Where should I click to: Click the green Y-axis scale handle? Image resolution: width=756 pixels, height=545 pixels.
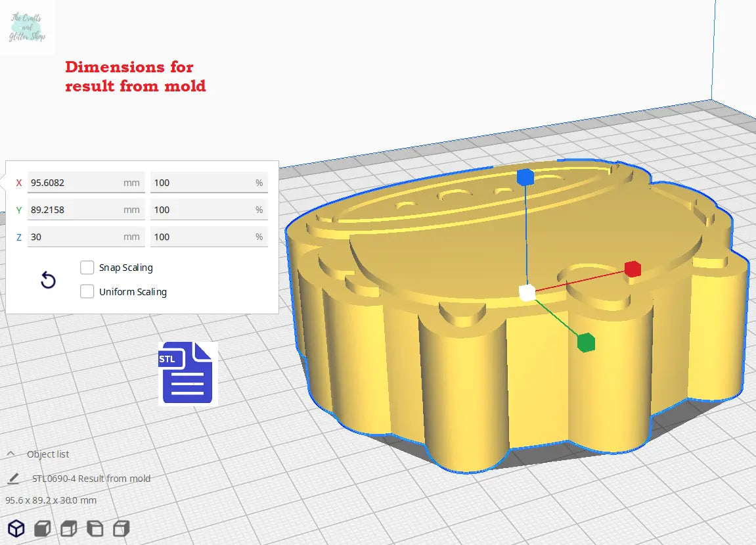click(x=586, y=343)
